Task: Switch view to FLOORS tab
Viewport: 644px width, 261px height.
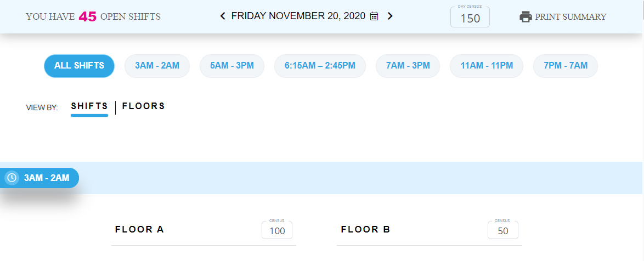Action: coord(143,106)
